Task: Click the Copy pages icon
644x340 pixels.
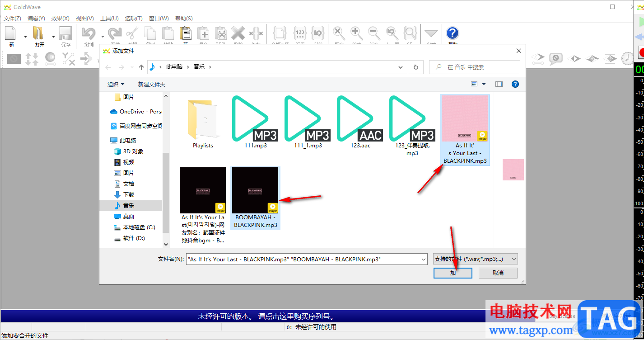Action: coord(150,34)
